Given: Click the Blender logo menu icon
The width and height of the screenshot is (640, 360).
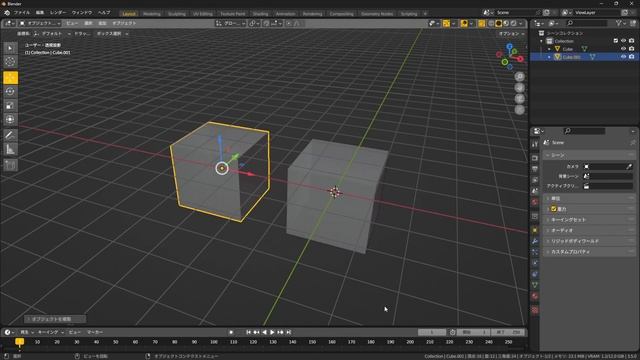Looking at the screenshot, I should point(7,13).
